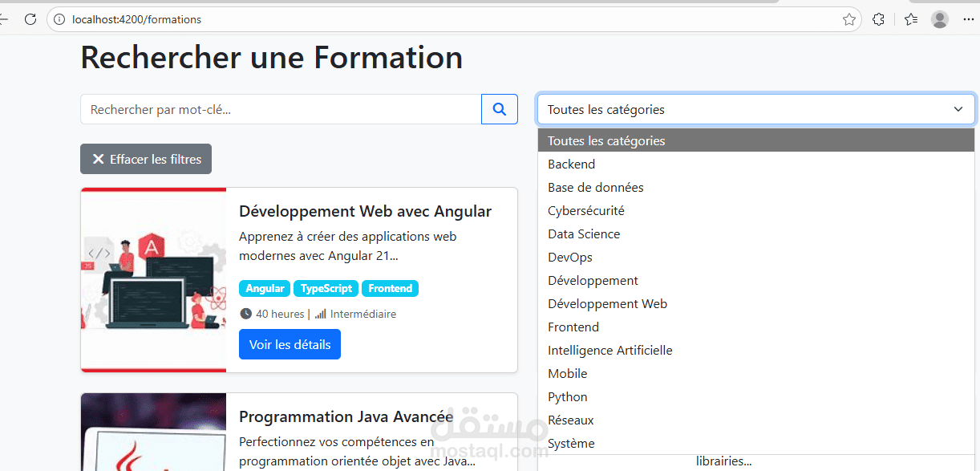
Task: View site information icon in address bar
Action: tap(59, 19)
